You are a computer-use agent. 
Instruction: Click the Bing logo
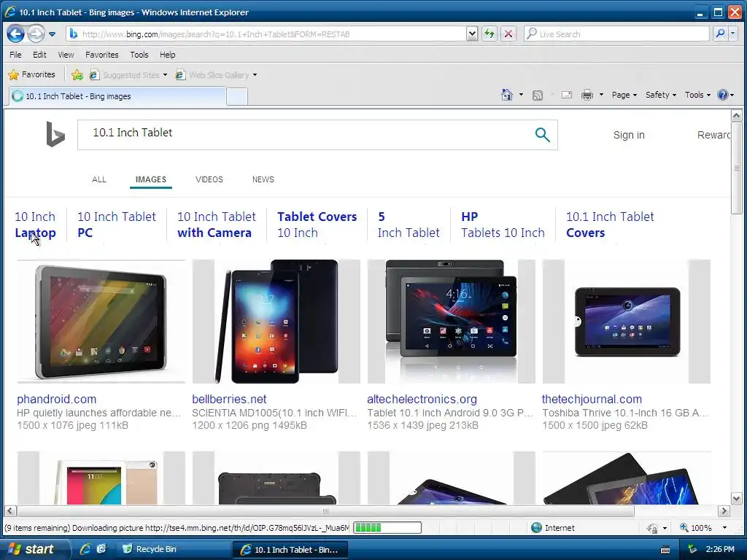[55, 134]
